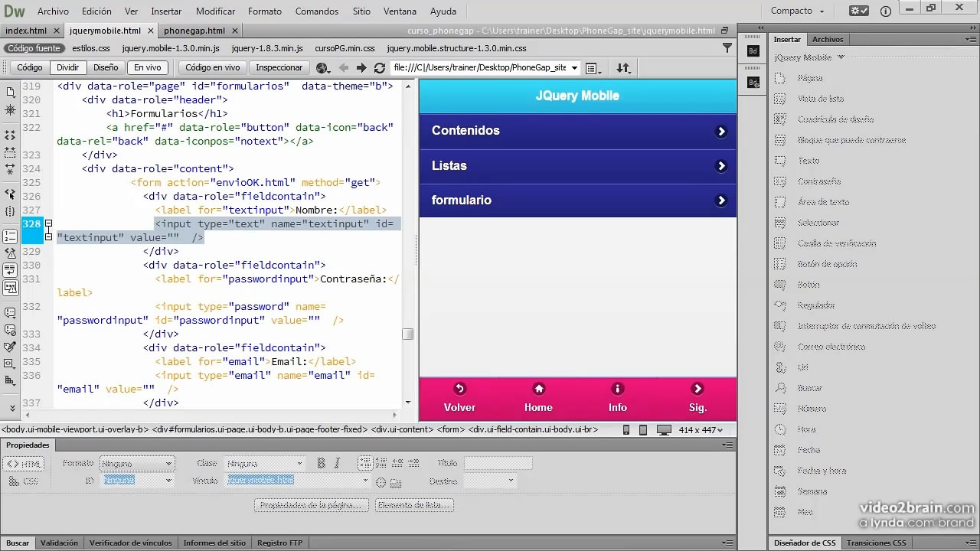Click the select parent tag icon
The image size is (980, 551).
[10, 194]
